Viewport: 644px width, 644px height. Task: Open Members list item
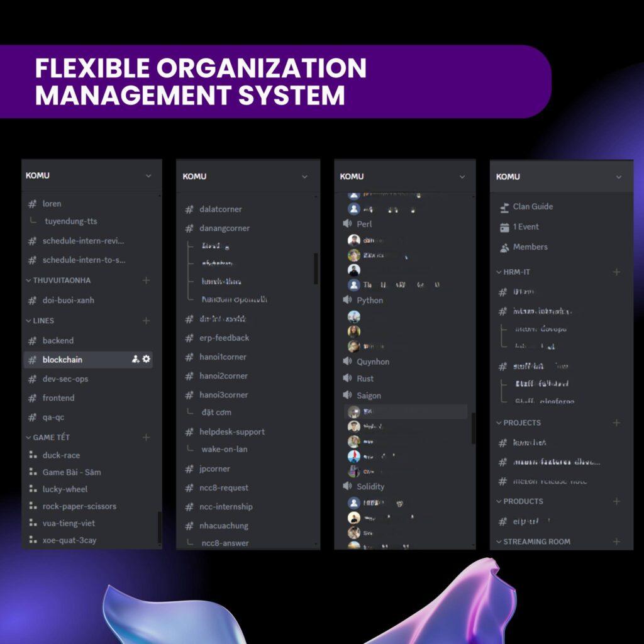coord(530,247)
